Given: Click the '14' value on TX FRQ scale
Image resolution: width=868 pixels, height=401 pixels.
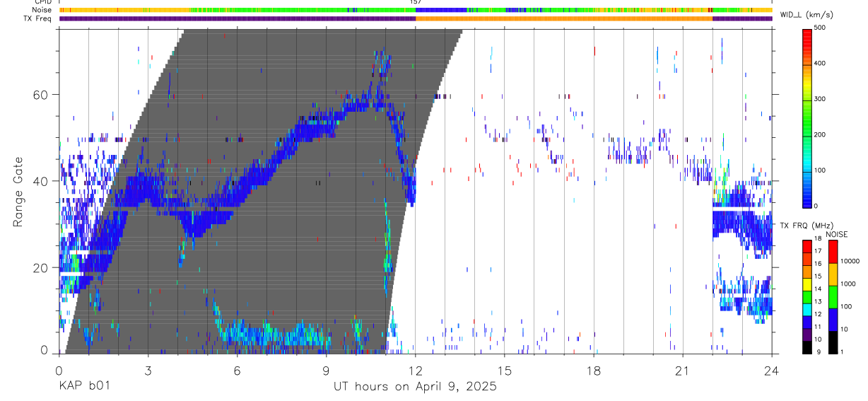Looking at the screenshot, I should point(819,290).
